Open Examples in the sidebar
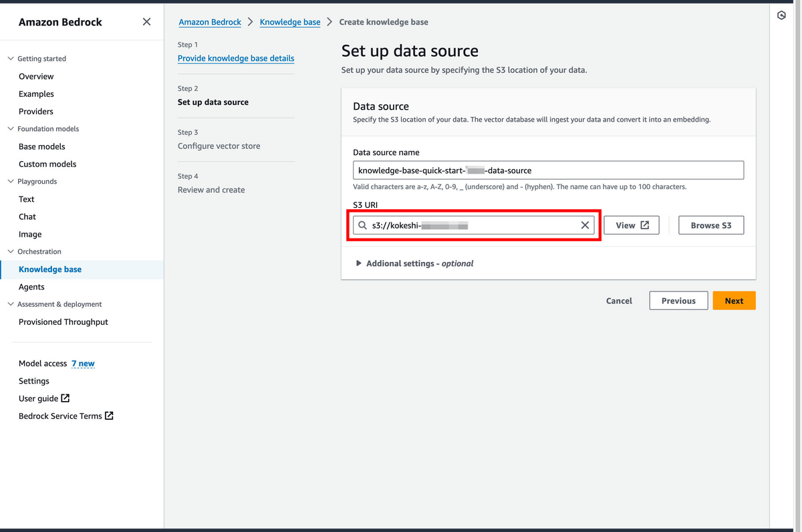This screenshot has height=532, width=802. [36, 94]
